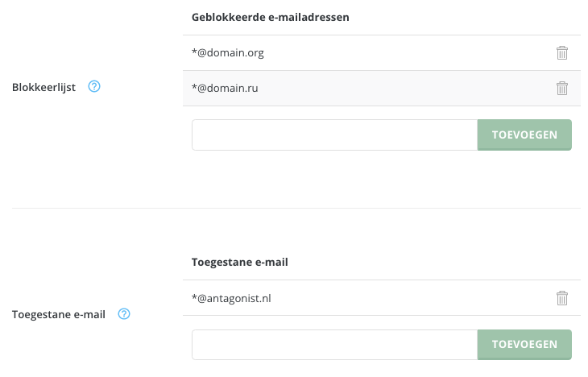Click the Geblokkeerde e-mailadressen column header
The image size is (588, 377).
point(271,17)
